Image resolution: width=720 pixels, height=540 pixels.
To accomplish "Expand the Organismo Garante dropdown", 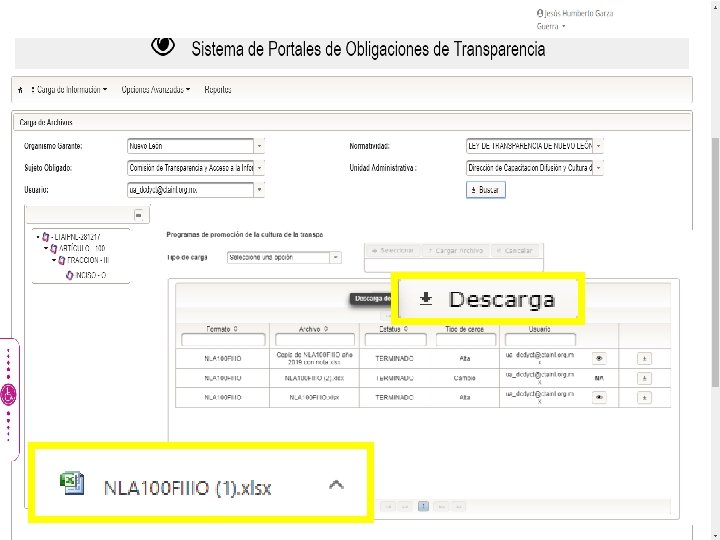I will tap(259, 146).
